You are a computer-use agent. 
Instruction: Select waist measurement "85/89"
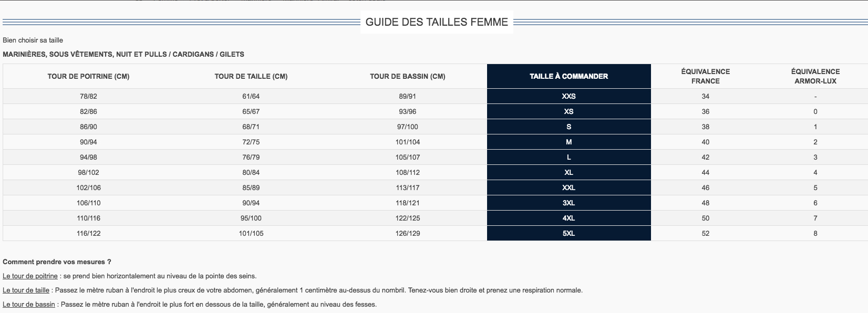(x=251, y=187)
